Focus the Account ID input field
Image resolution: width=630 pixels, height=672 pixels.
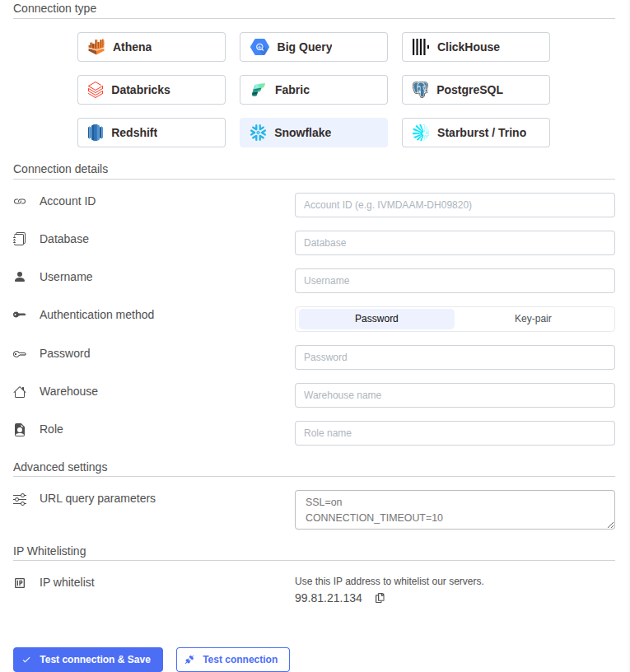(x=455, y=205)
